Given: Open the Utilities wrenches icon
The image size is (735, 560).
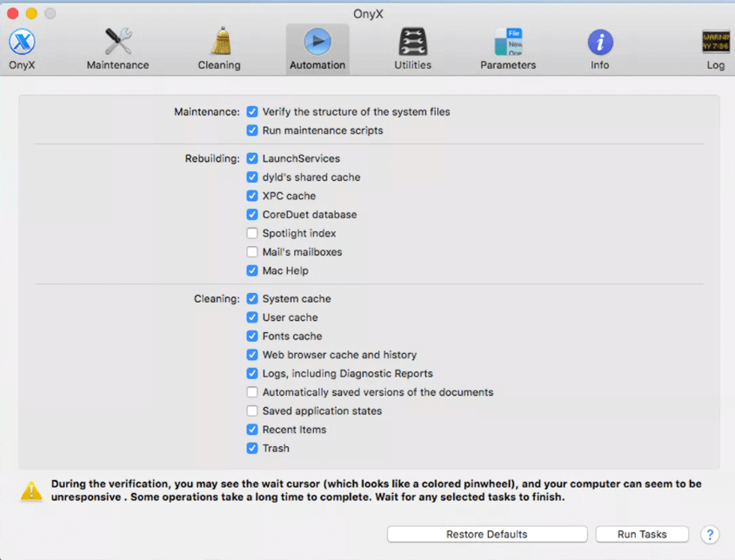Looking at the screenshot, I should [412, 41].
